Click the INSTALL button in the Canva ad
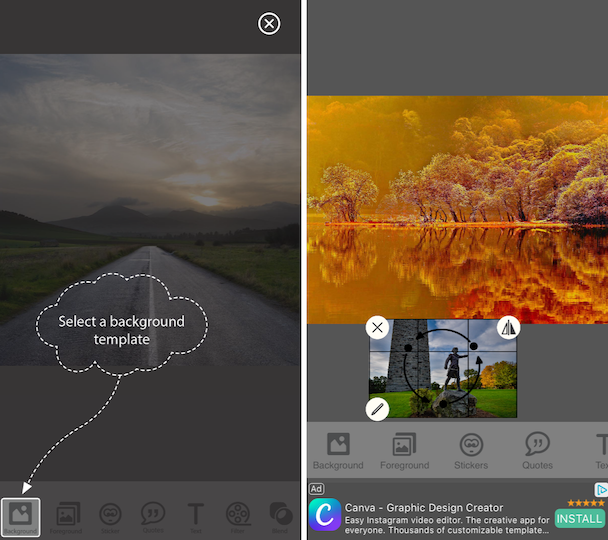Screen dimensions: 608x540 pos(579,519)
